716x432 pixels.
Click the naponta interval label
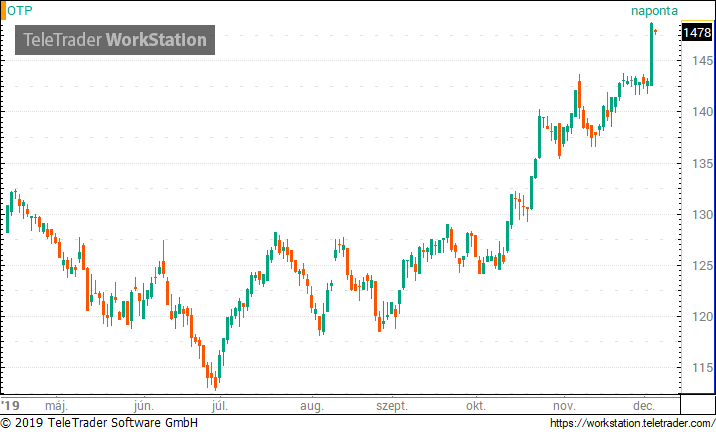point(654,11)
